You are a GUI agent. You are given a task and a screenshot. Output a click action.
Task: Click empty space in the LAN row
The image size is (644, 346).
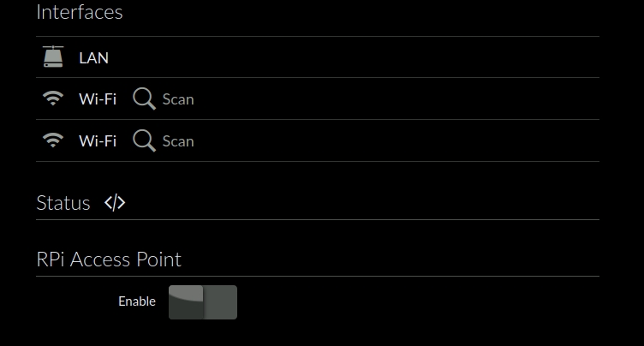pos(353,57)
